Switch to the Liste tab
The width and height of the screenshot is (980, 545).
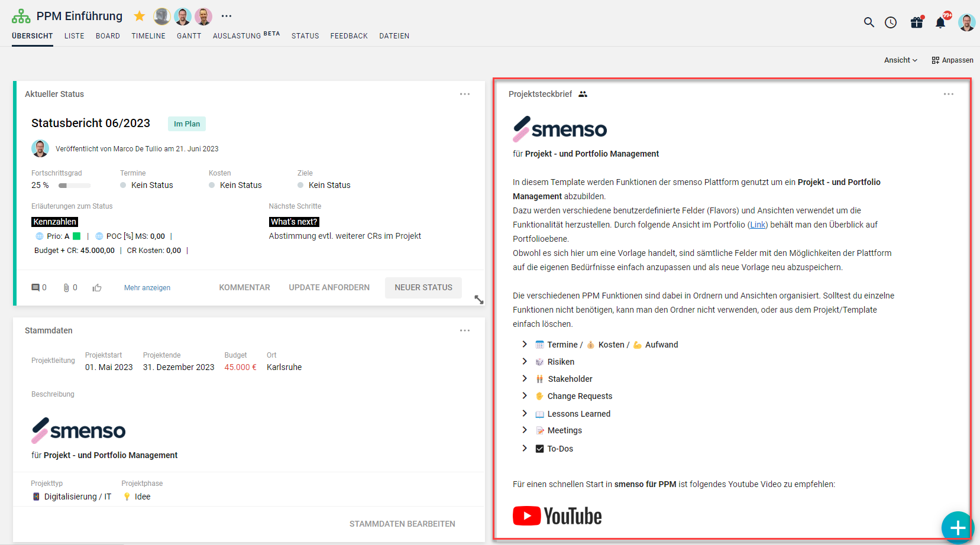[75, 36]
